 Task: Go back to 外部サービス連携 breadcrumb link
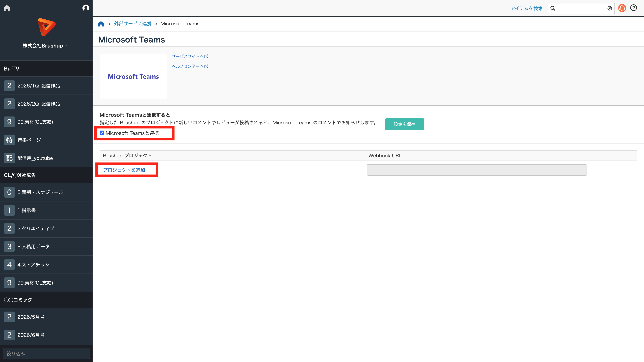pyautogui.click(x=133, y=23)
